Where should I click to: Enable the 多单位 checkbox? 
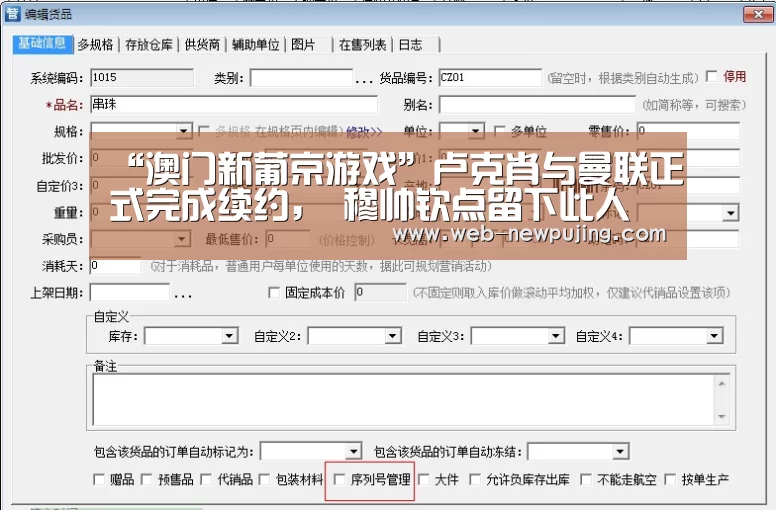499,131
